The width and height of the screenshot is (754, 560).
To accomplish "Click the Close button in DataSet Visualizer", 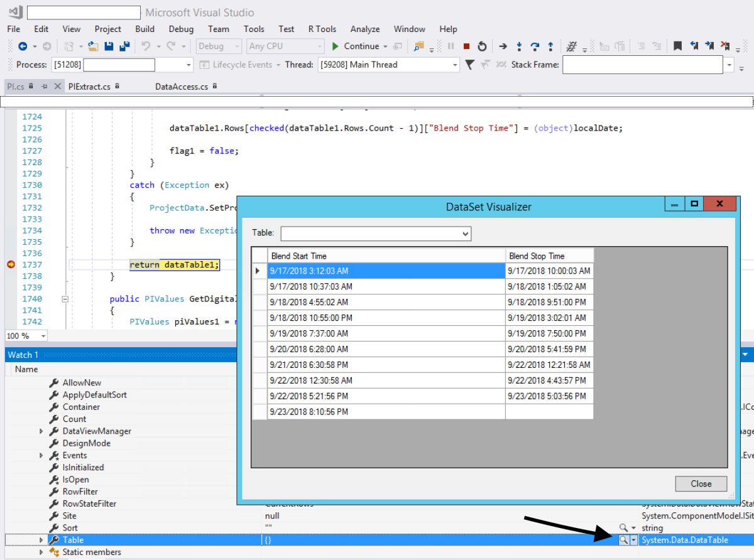I will coord(701,483).
